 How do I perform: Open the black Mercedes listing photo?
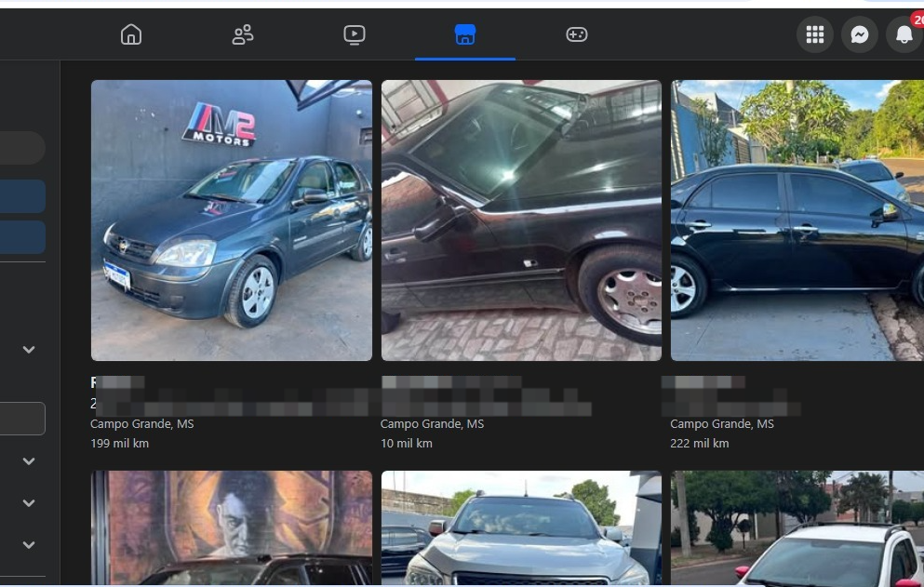tap(521, 220)
